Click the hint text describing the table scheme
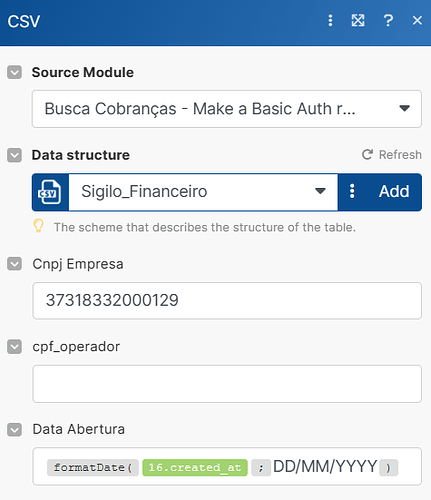The height and width of the screenshot is (500, 431). 205,227
